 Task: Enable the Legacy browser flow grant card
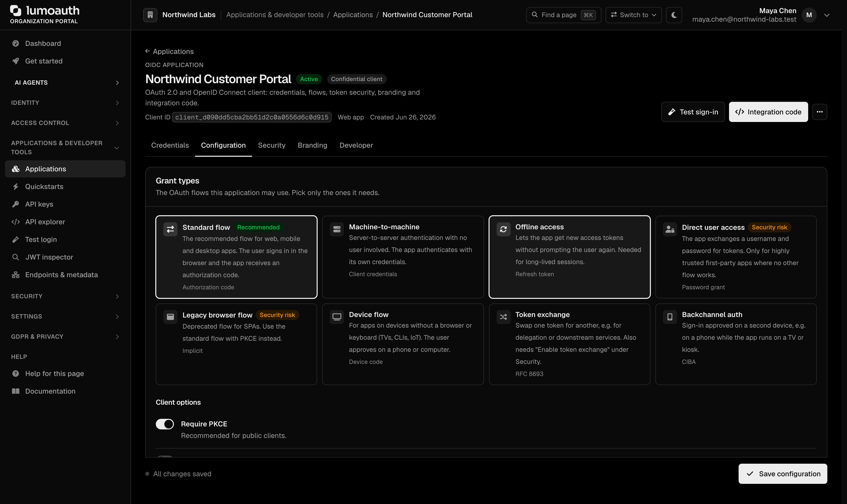click(236, 344)
